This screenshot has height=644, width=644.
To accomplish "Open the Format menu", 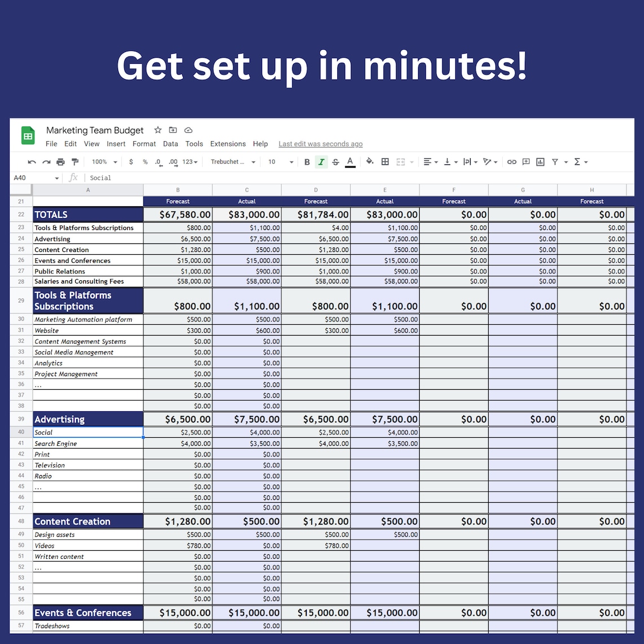I will click(144, 143).
